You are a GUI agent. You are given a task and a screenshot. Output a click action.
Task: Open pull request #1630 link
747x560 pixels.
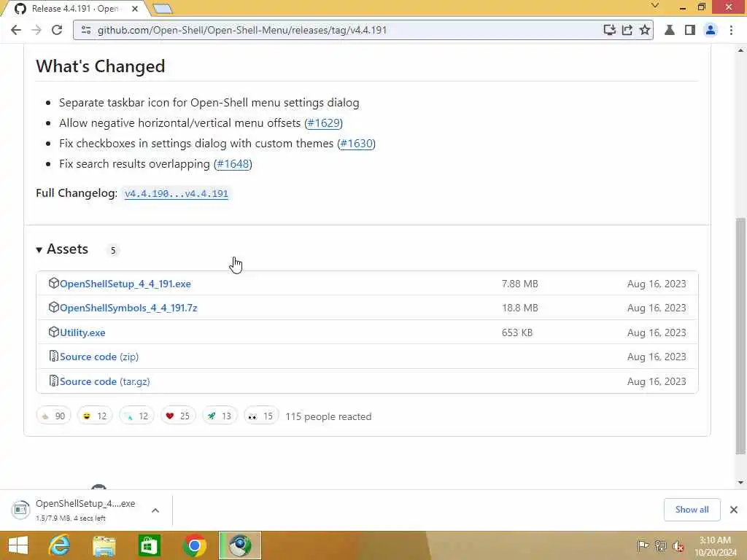[356, 144]
